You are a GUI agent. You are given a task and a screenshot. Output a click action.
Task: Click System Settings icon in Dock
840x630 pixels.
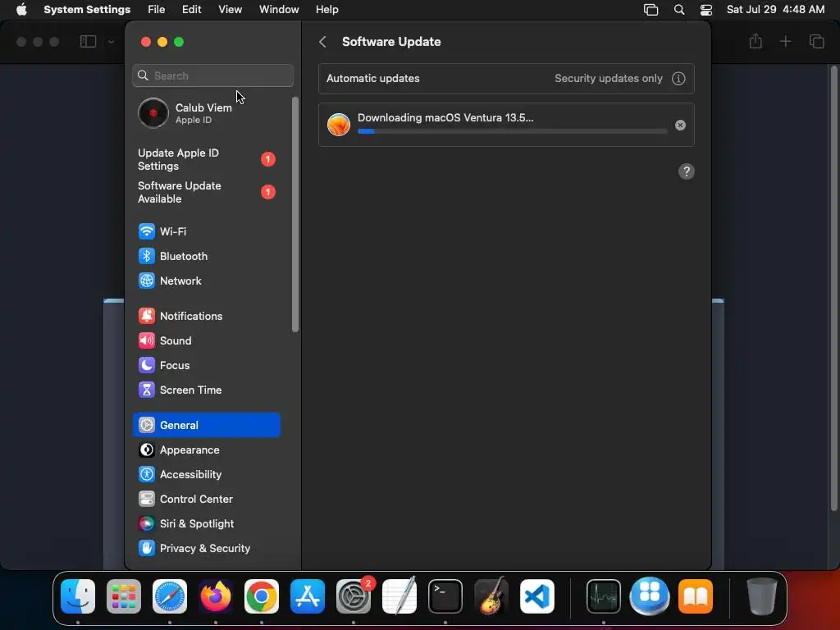[x=354, y=596]
